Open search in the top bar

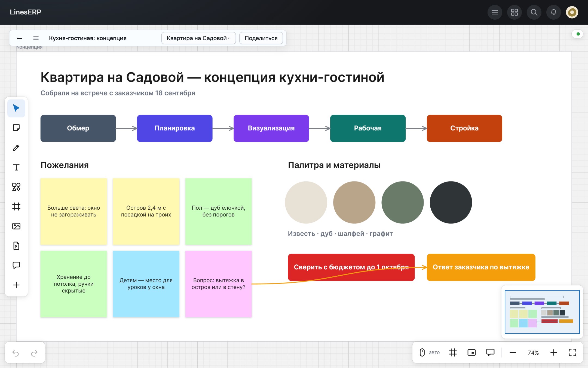click(x=534, y=12)
